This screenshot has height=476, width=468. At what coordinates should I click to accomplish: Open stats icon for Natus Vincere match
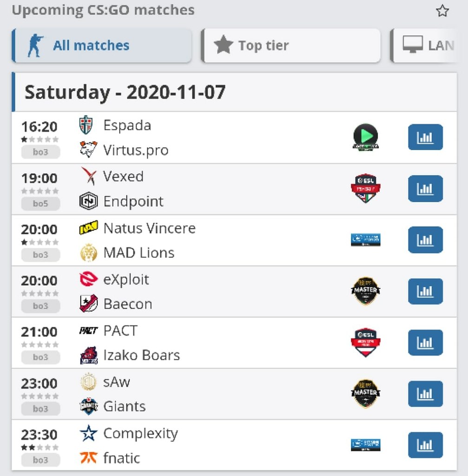coord(425,240)
